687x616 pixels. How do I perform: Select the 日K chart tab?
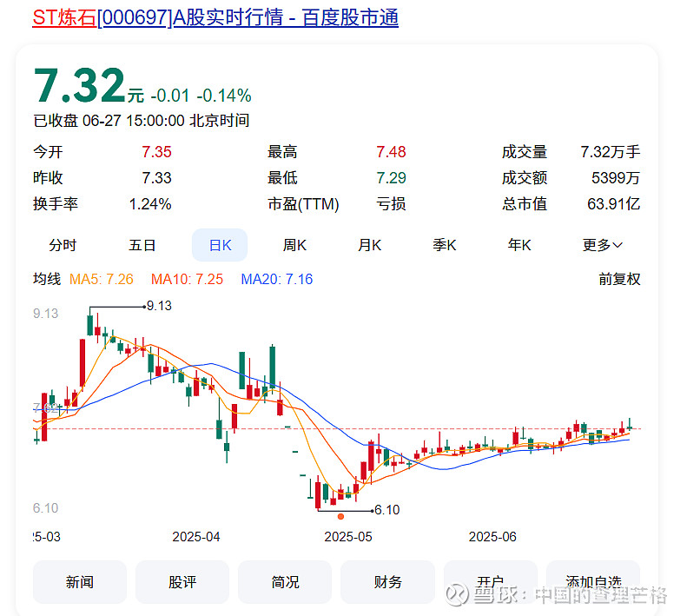tap(220, 245)
